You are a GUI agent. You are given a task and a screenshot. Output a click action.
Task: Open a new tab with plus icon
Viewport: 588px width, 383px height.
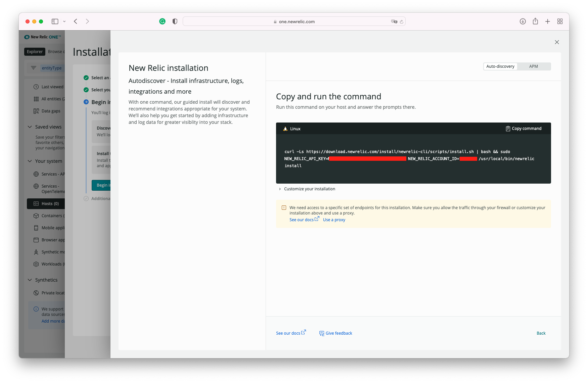click(547, 21)
